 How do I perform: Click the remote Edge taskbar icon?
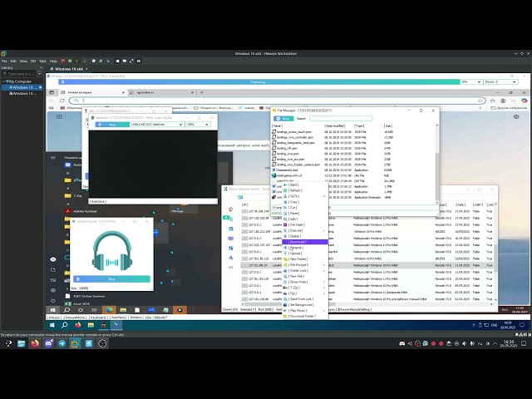click(x=109, y=310)
